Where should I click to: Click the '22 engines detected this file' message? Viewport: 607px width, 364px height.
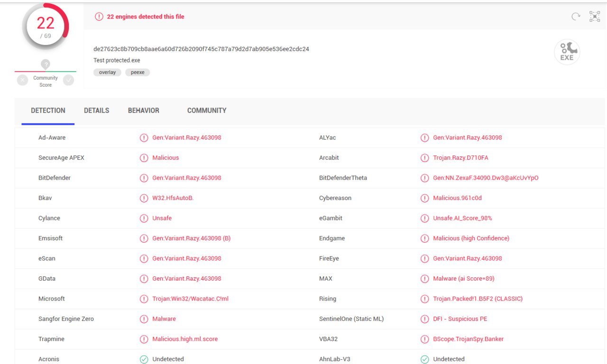[146, 17]
